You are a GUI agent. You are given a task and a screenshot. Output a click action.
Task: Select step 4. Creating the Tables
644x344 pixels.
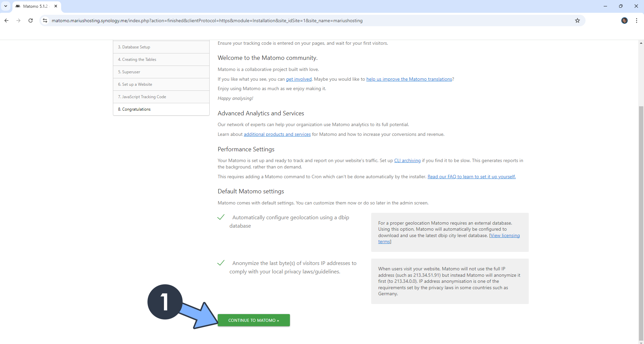pos(161,60)
